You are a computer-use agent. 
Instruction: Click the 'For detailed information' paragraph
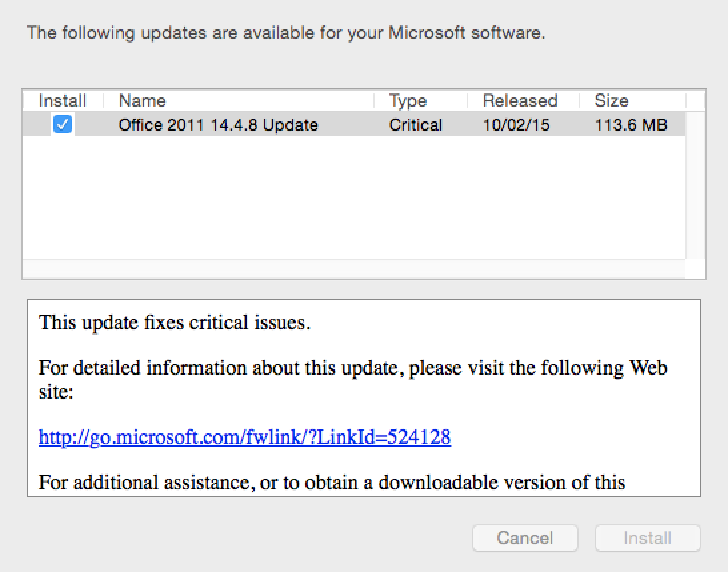pyautogui.click(x=353, y=368)
